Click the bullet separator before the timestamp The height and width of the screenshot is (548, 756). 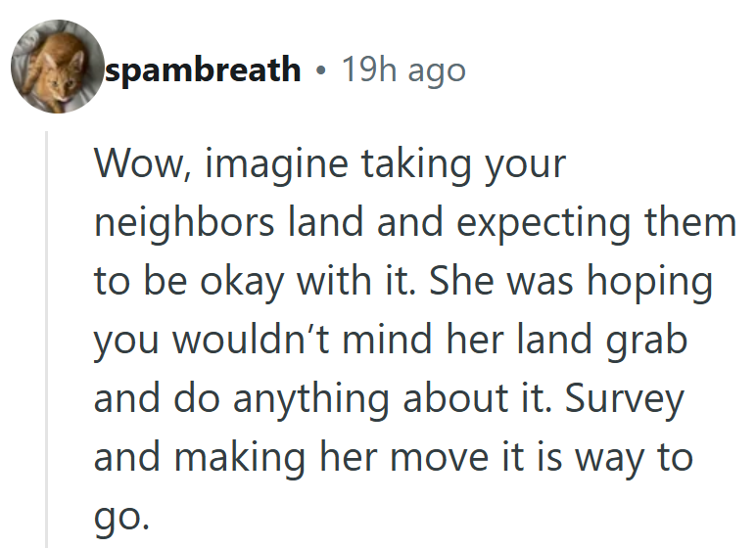[x=320, y=70]
